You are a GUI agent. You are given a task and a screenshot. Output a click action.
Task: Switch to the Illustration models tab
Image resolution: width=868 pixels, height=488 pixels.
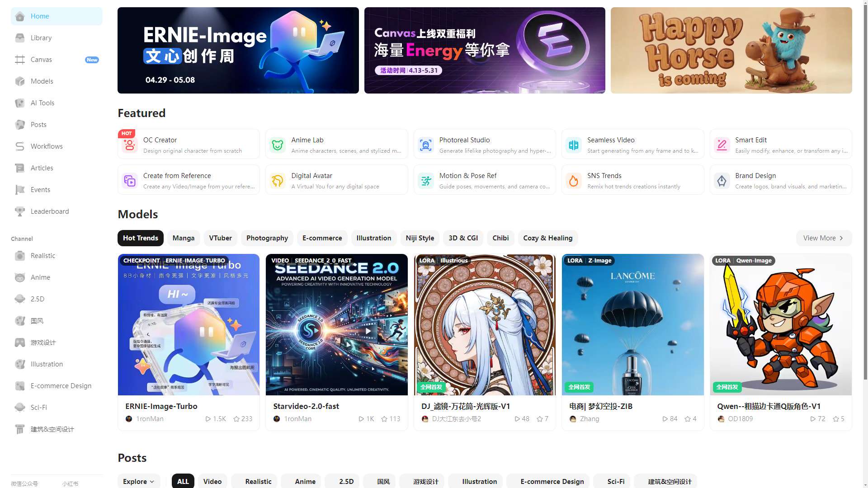click(374, 238)
